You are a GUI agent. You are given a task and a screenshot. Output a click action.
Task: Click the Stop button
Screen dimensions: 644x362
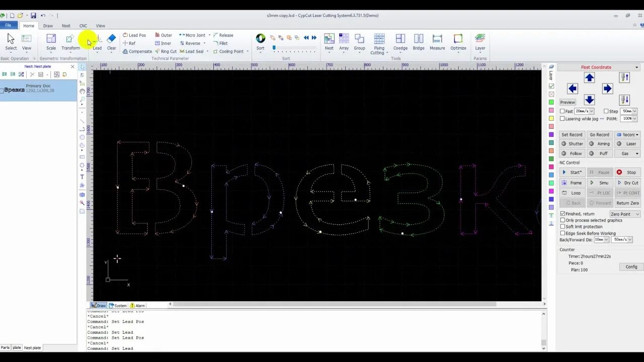(x=627, y=172)
